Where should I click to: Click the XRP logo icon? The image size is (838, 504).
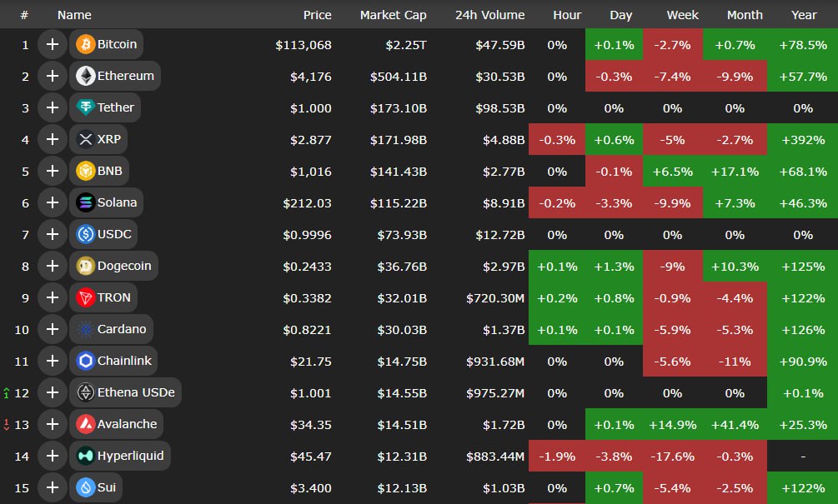[x=85, y=139]
